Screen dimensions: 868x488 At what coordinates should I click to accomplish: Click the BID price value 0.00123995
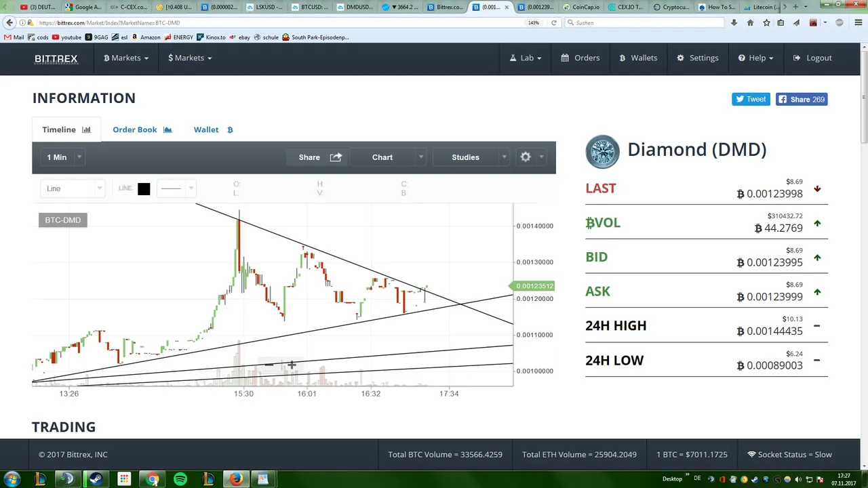coord(770,262)
